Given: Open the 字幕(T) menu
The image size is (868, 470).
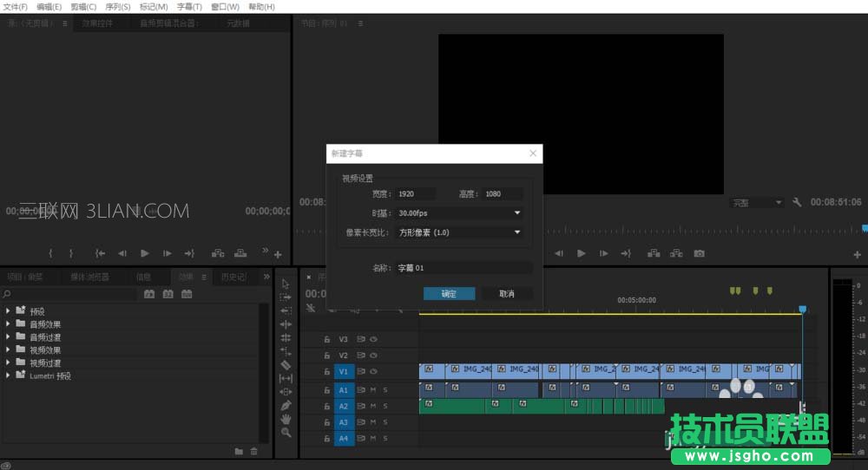Looking at the screenshot, I should [189, 7].
